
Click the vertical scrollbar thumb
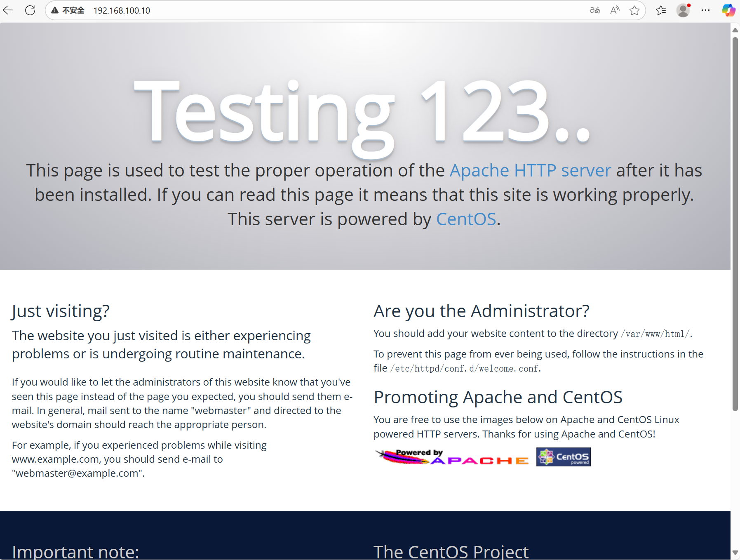coord(735,224)
